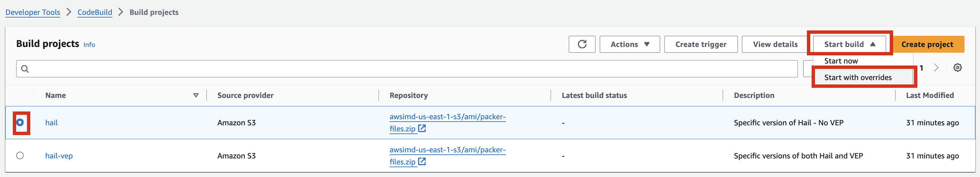
Task: Go to next page arrow
Action: (936, 68)
